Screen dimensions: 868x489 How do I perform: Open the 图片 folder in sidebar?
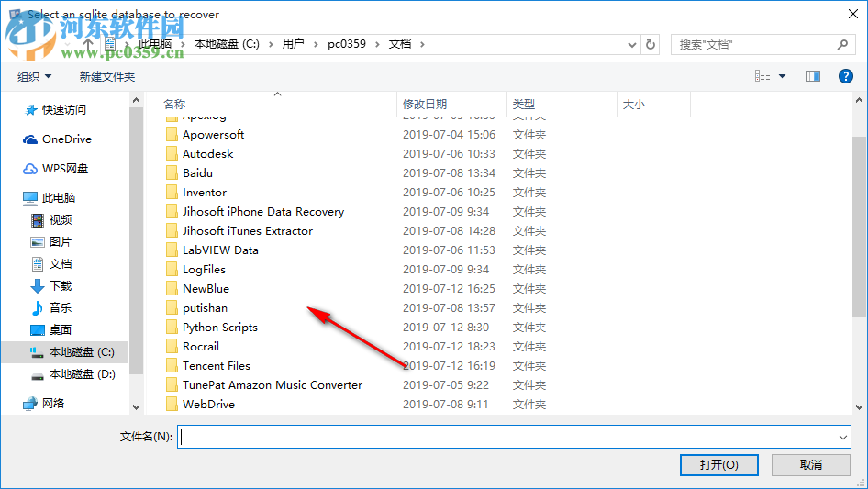point(60,242)
